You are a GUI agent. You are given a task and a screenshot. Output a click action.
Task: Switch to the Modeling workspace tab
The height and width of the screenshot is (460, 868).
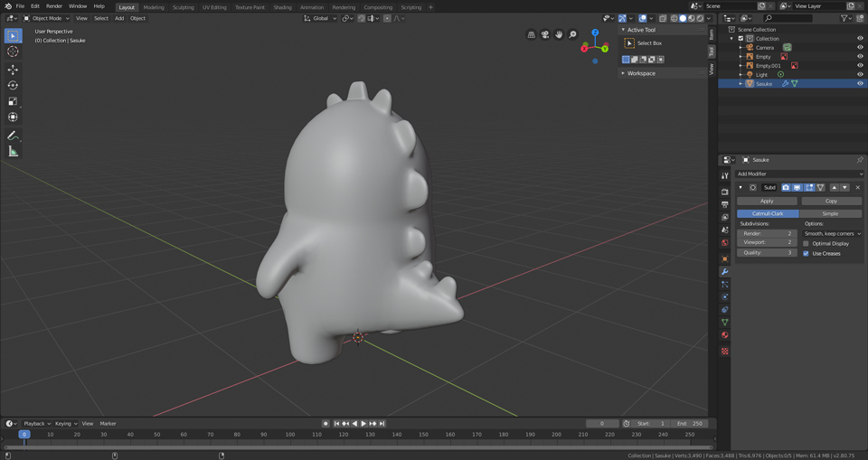pos(154,7)
